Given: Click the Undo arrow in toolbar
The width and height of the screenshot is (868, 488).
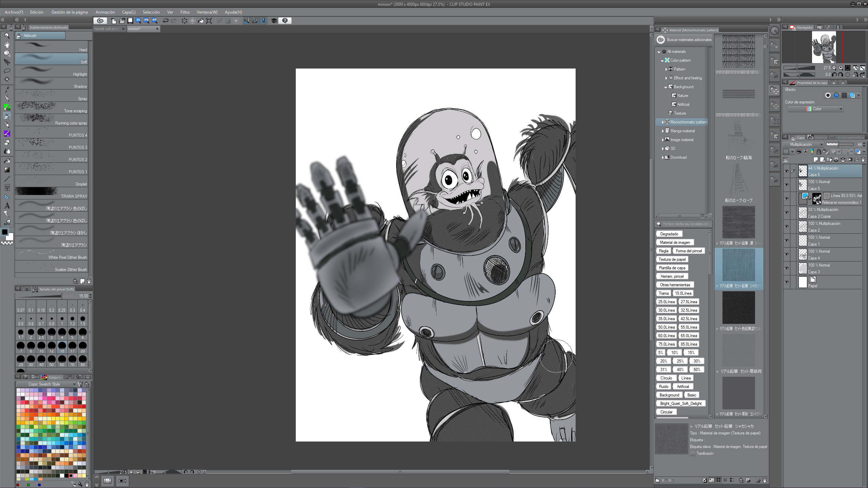Looking at the screenshot, I should 165,21.
